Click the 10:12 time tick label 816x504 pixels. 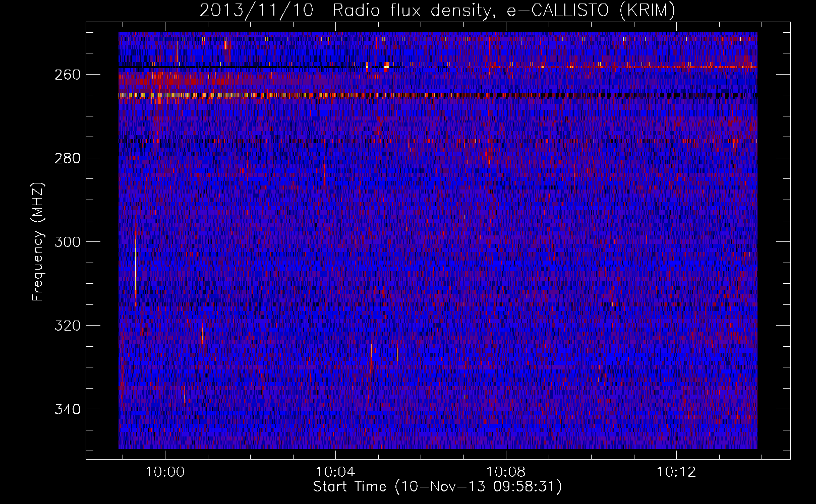click(x=676, y=472)
